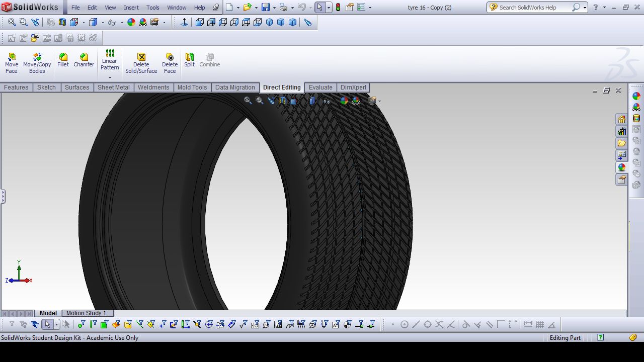Activate the Delete Face command

[x=170, y=63]
